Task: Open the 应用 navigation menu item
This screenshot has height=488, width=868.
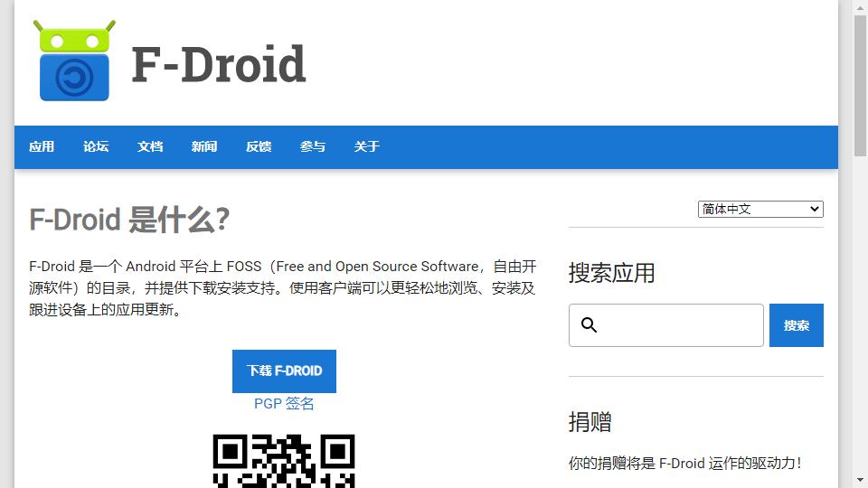Action: click(x=42, y=146)
